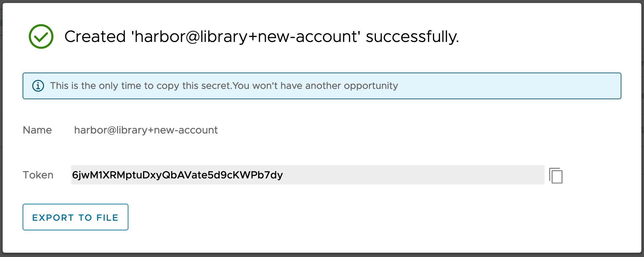Click the EXPORT TO FILE button
The image size is (644, 257).
75,217
